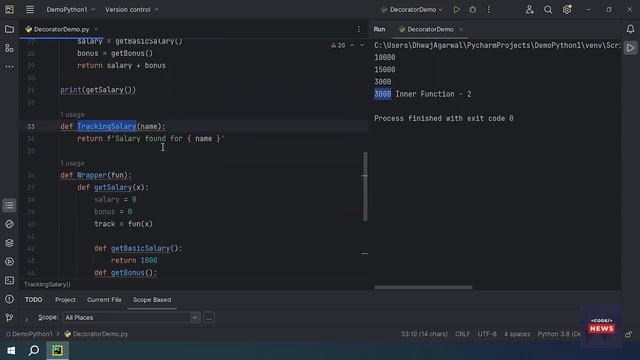Click the rerun icon beside the console
The height and width of the screenshot is (360, 640).
pos(630,48)
